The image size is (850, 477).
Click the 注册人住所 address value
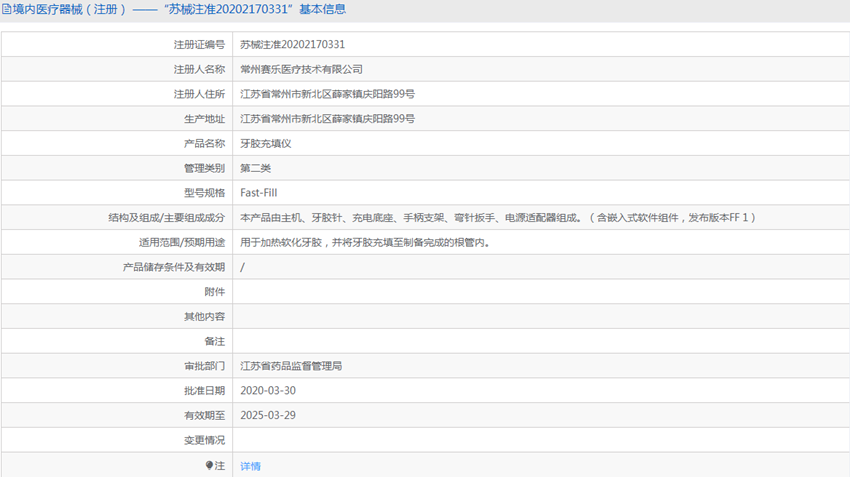[327, 94]
